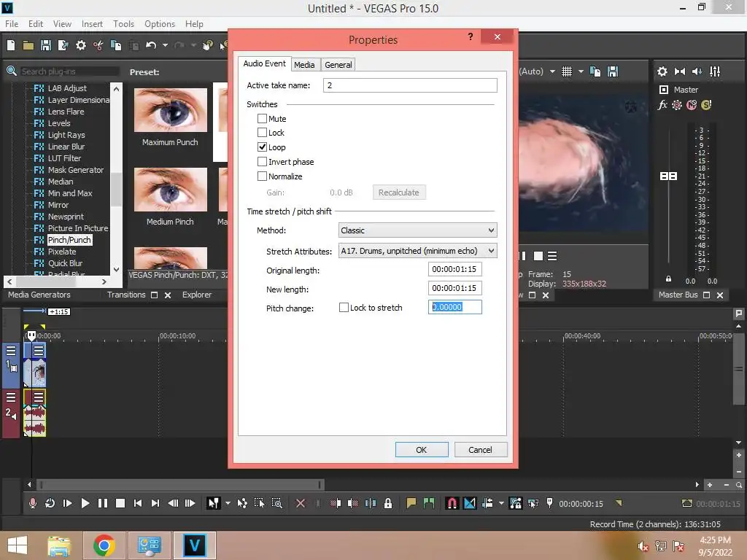Open Chrome from the Windows taskbar
747x560 pixels.
click(104, 545)
